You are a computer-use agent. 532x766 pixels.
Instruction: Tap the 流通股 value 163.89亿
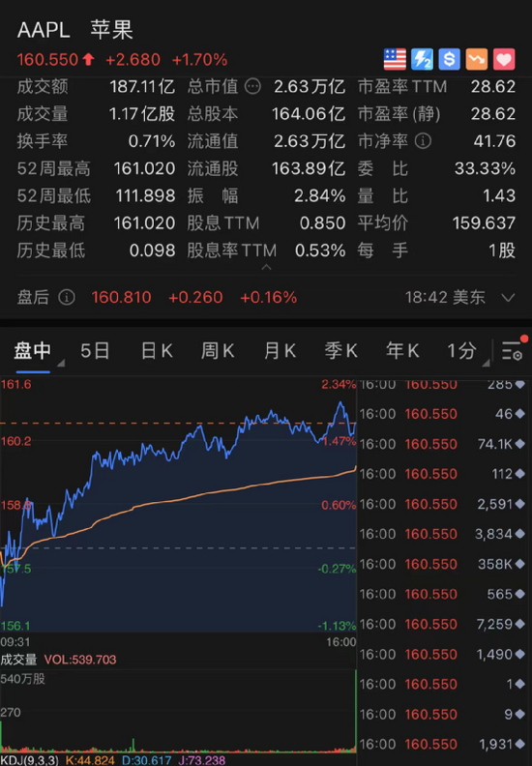(x=309, y=168)
